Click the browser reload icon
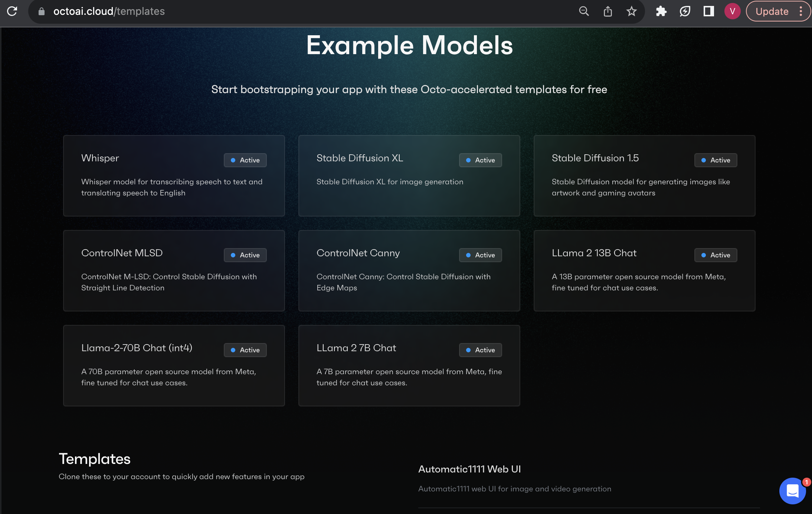This screenshot has width=812, height=514. (12, 11)
